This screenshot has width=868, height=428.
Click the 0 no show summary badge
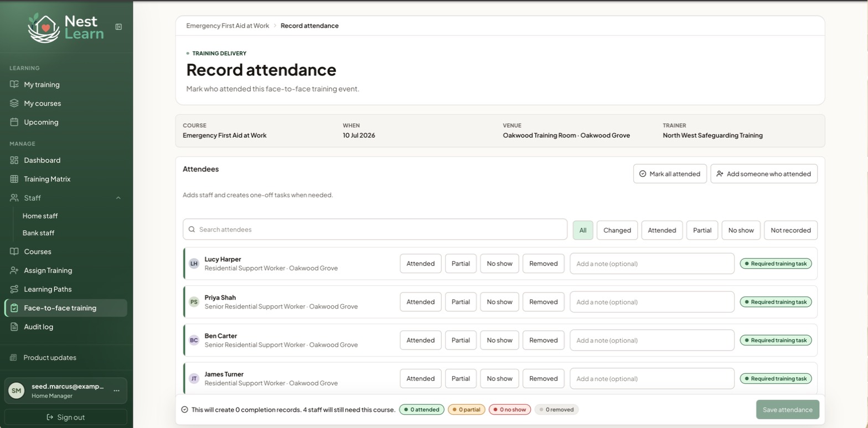click(x=510, y=410)
